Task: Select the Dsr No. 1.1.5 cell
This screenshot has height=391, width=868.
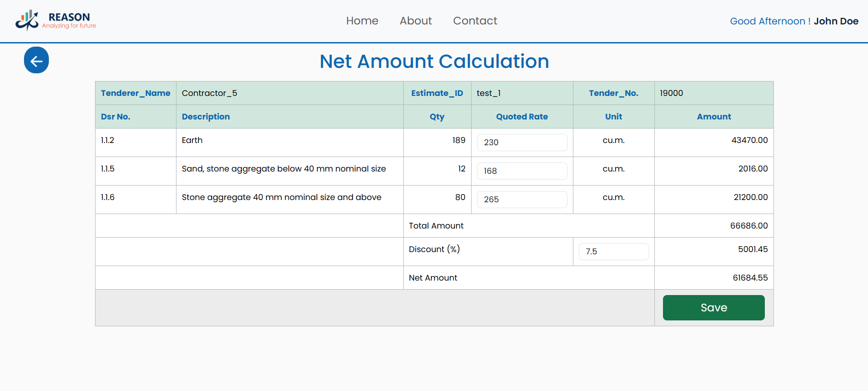Action: [x=108, y=169]
